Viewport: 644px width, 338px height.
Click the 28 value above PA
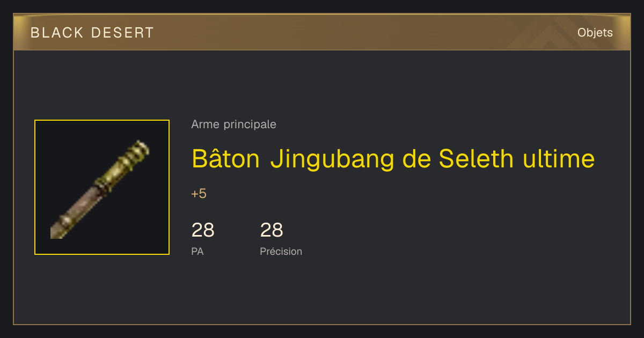coord(203,230)
